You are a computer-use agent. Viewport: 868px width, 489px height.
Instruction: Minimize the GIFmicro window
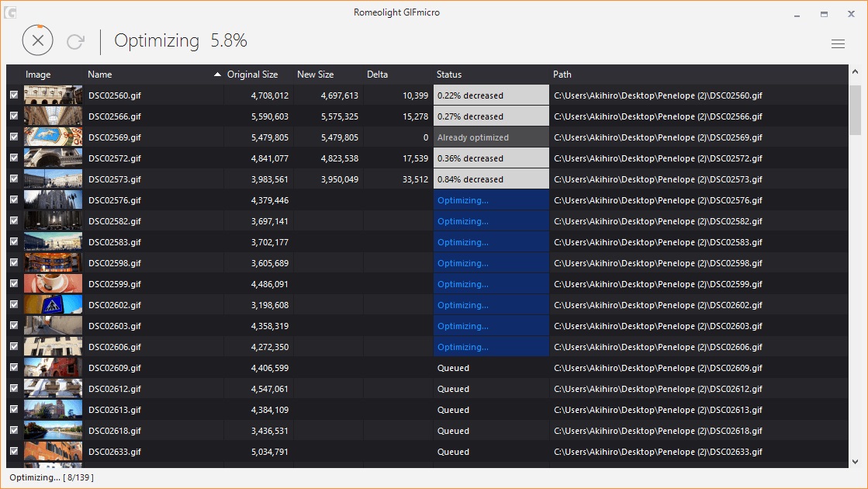[797, 14]
